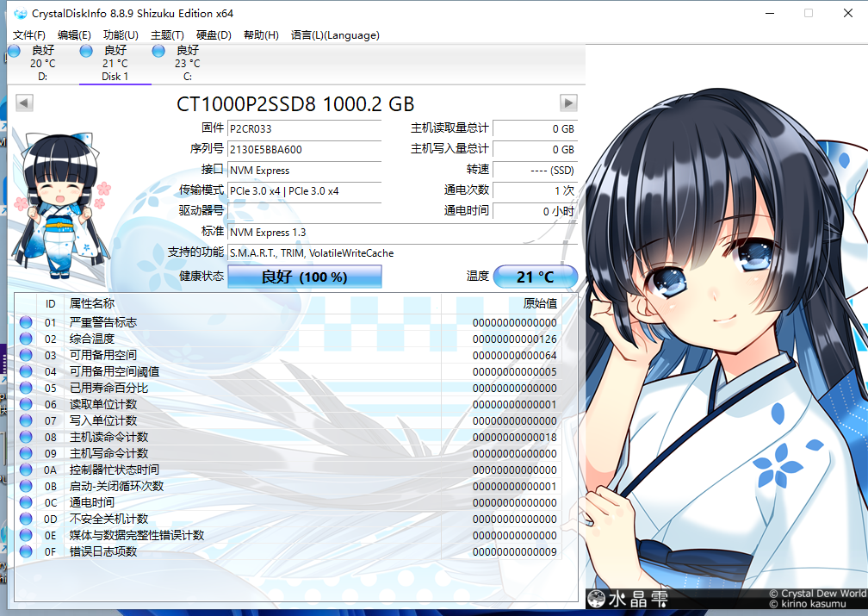868x616 pixels.
Task: Click the firmware field P2CR033
Action: [x=305, y=128]
